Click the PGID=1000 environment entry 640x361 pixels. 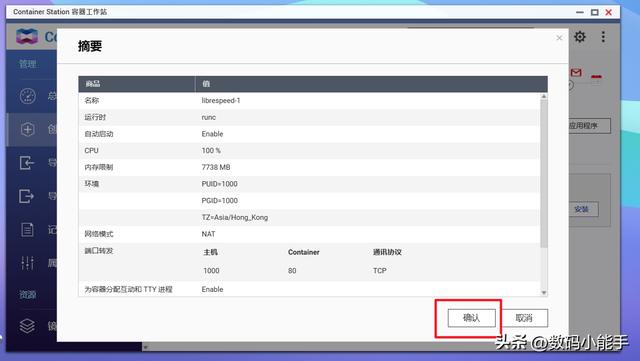click(x=220, y=201)
